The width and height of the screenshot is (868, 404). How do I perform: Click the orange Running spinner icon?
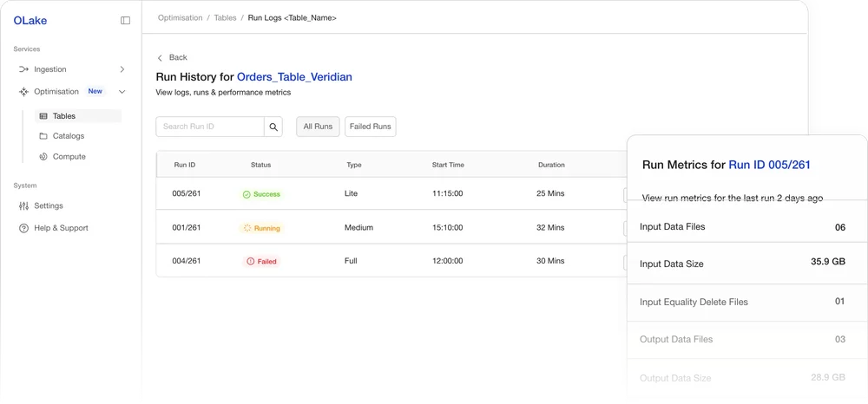pos(247,228)
